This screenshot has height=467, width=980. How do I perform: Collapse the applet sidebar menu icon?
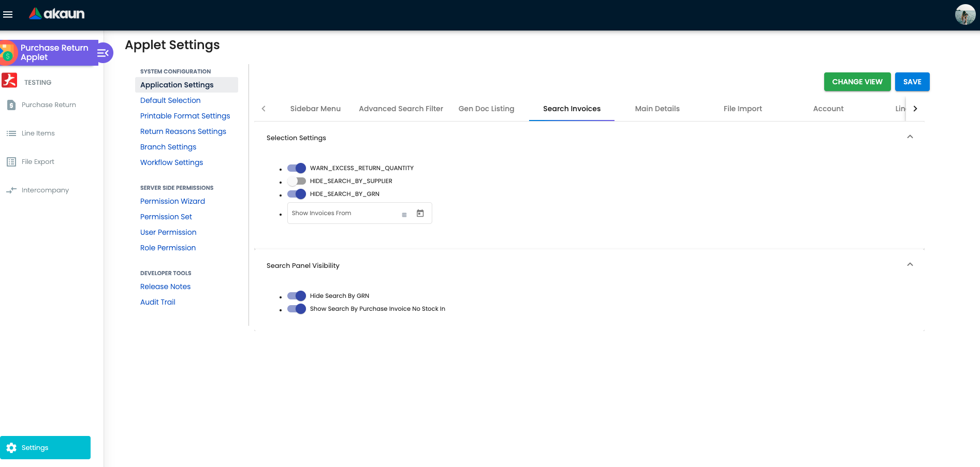tap(104, 53)
